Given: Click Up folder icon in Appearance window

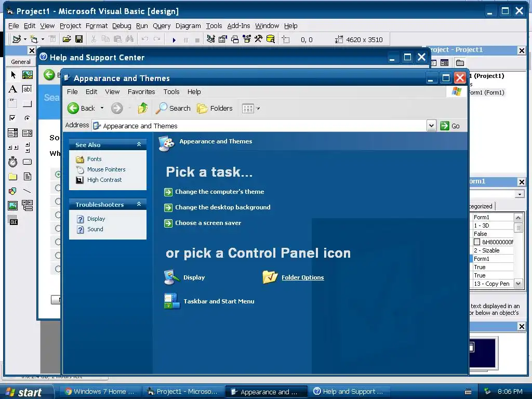Looking at the screenshot, I should [x=142, y=108].
